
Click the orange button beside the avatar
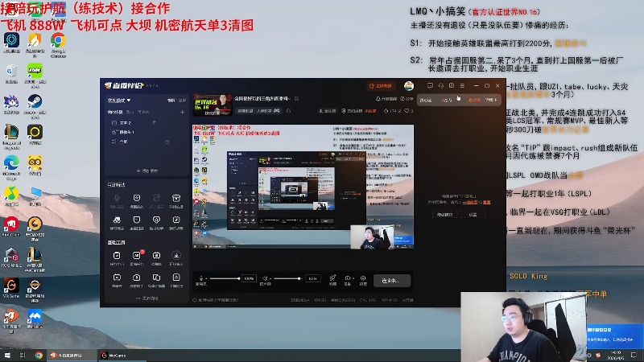click(x=381, y=86)
